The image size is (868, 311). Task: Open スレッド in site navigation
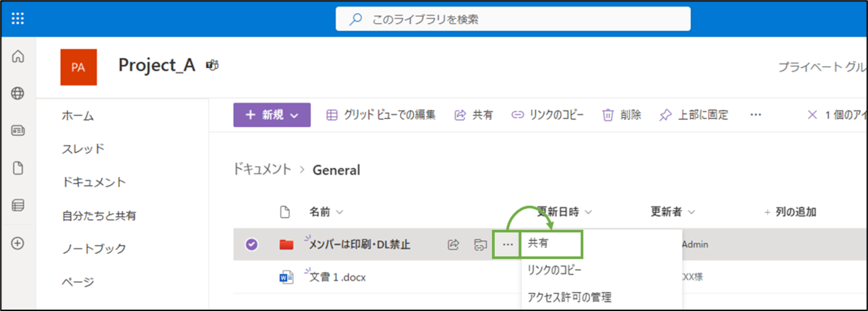point(83,149)
